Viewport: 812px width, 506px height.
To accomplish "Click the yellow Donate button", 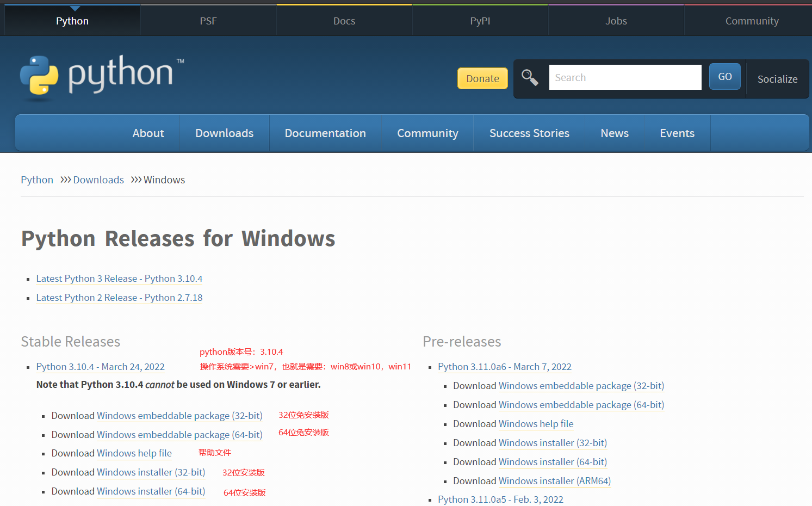I will click(x=482, y=78).
